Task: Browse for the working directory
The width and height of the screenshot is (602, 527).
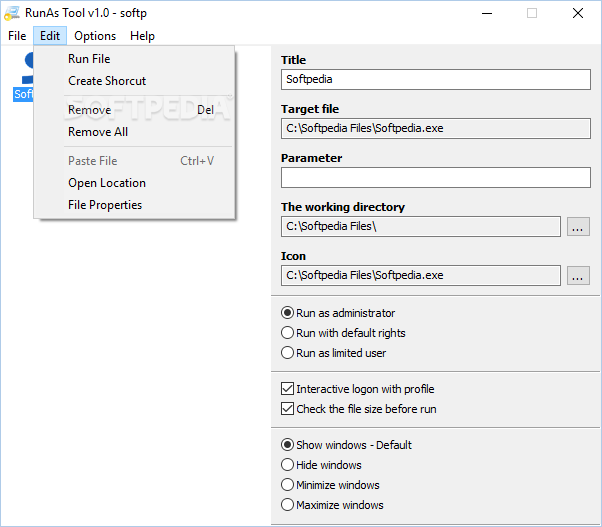Action: (x=578, y=227)
